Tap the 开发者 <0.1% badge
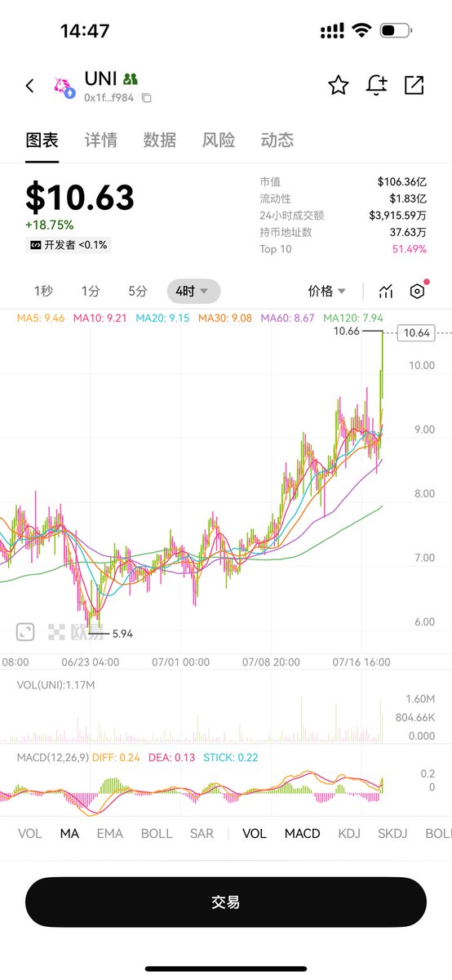This screenshot has width=452, height=980. [x=69, y=244]
